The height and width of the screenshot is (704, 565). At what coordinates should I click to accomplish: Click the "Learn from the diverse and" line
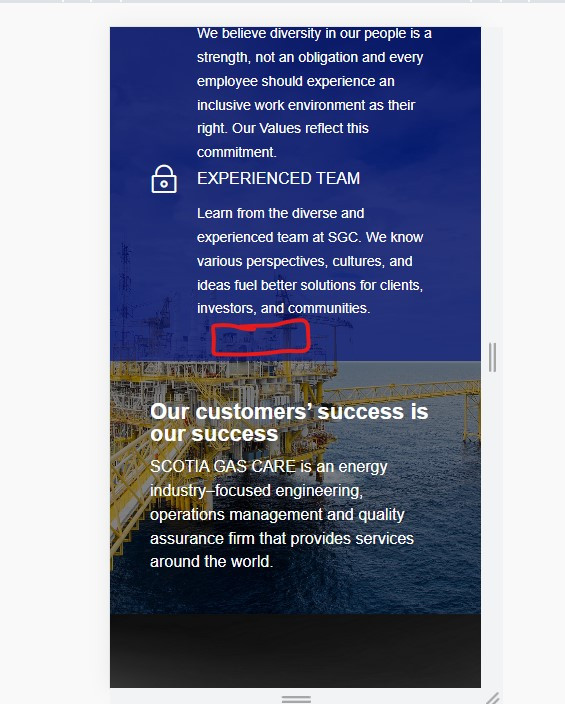tap(281, 213)
